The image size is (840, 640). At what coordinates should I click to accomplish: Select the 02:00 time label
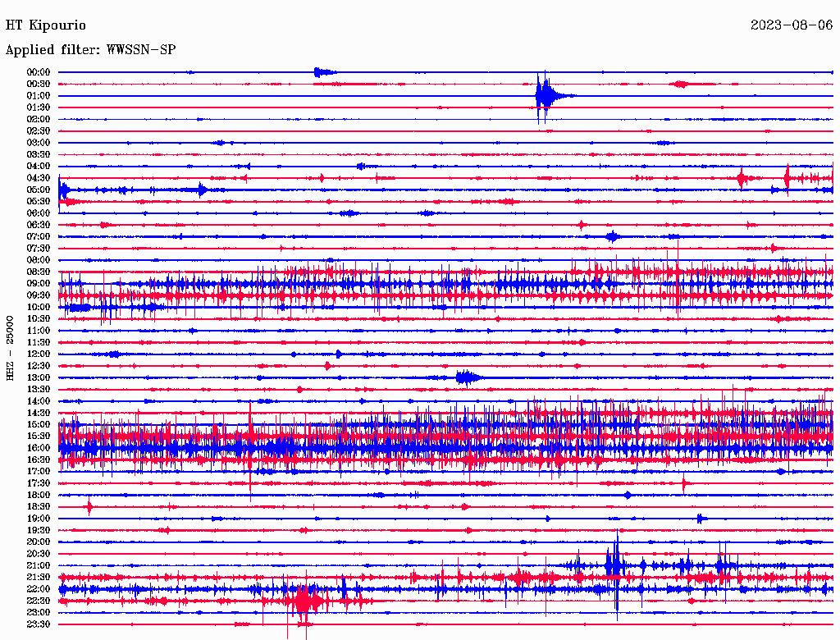39,120
